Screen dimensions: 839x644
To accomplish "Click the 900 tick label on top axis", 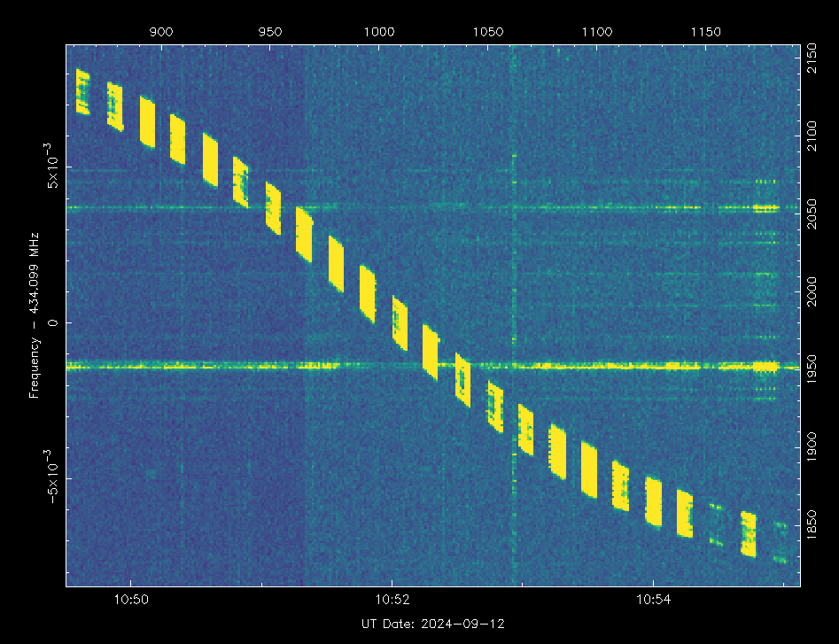I will tap(160, 32).
